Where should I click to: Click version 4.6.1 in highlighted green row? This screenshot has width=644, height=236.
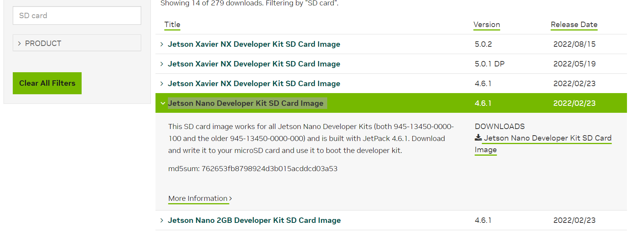coord(483,104)
